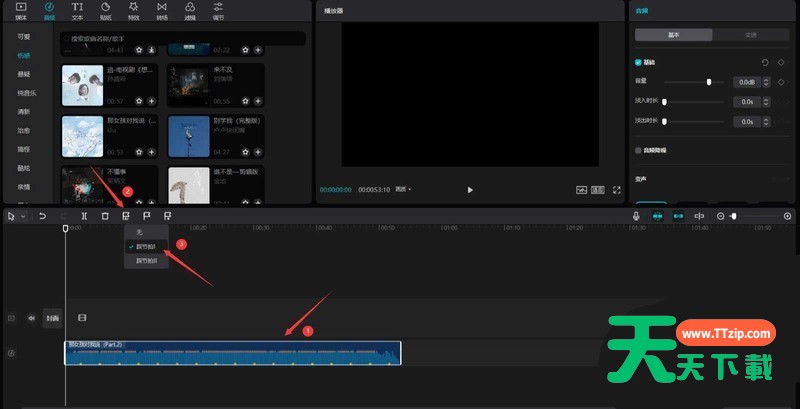Click the microphone record icon

coord(636,216)
